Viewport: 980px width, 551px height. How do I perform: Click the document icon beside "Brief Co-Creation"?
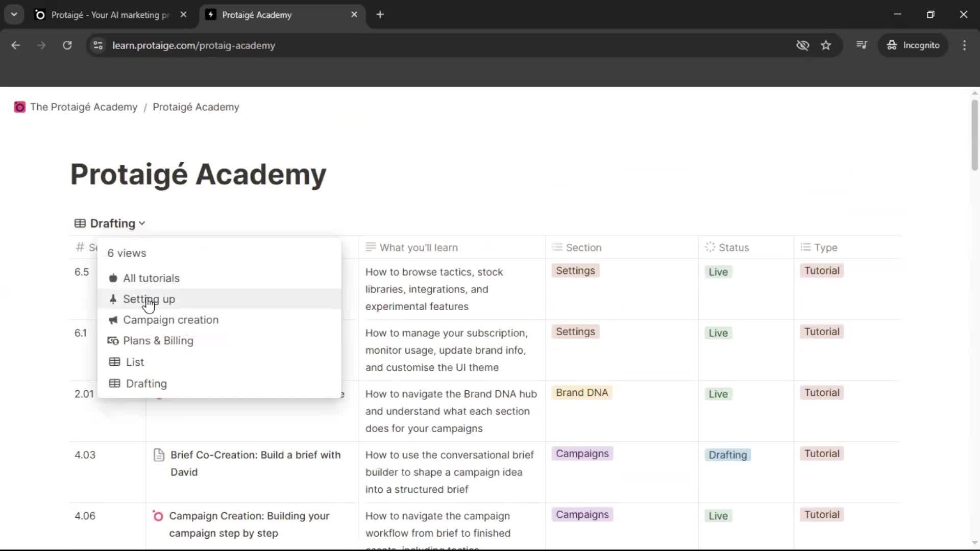(x=158, y=456)
